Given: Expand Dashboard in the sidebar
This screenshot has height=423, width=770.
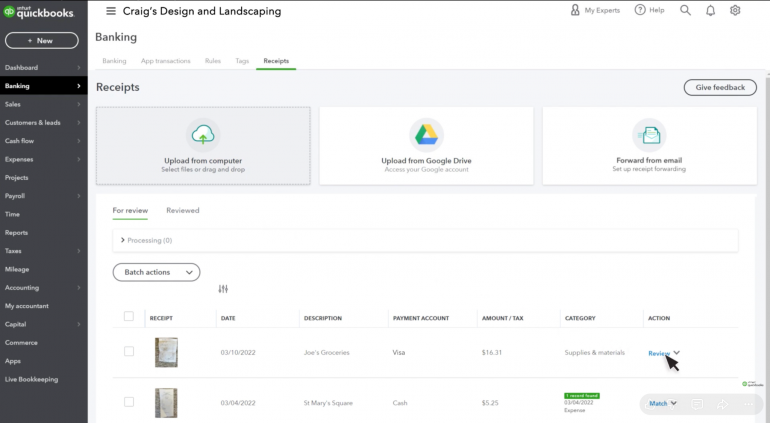Looking at the screenshot, I should click(x=79, y=67).
